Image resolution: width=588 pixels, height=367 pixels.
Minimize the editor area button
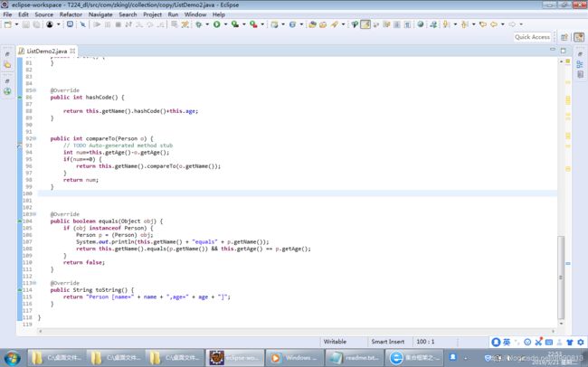[553, 50]
